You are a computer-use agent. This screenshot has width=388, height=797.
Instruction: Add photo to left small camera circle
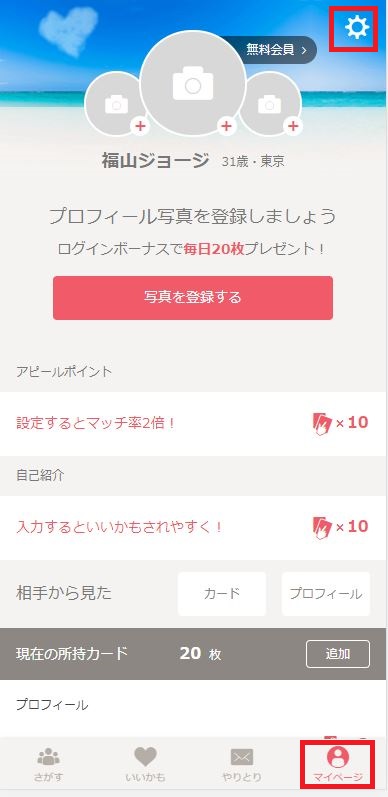[116, 104]
